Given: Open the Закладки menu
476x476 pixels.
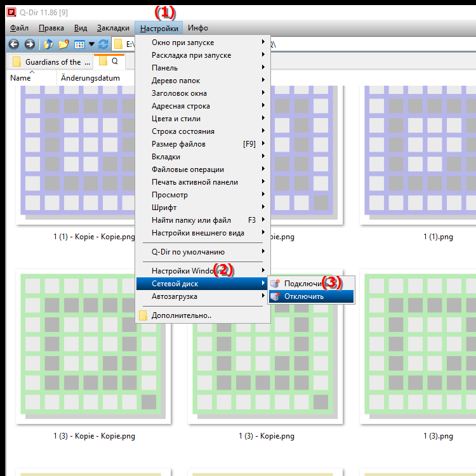Looking at the screenshot, I should click(113, 28).
